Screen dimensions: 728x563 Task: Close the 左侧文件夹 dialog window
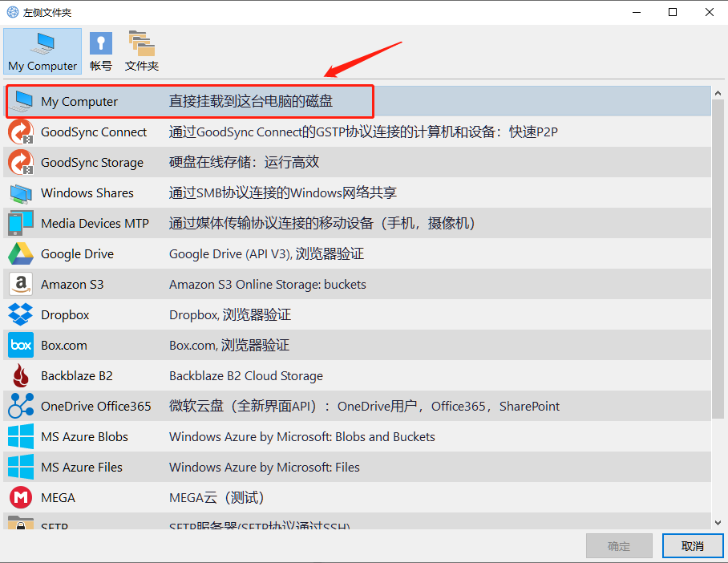point(710,12)
